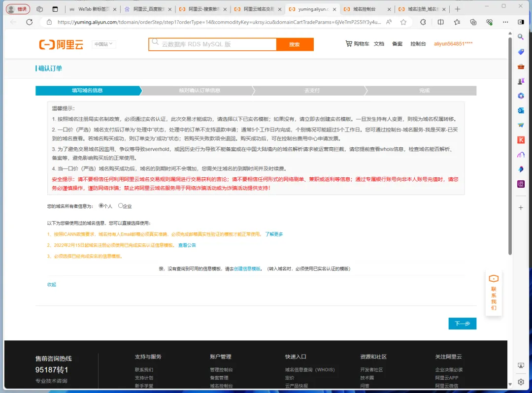Open footer link 技术圈
The width and height of the screenshot is (532, 393).
(x=367, y=378)
